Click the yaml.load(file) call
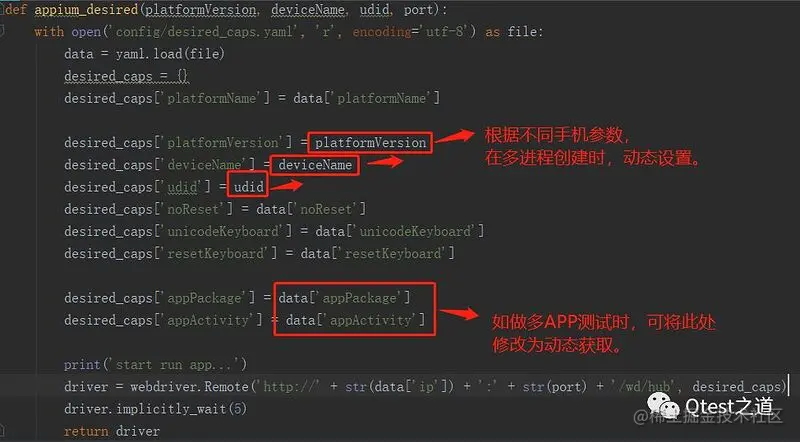Screen dimensions: 800x442 point(170,54)
